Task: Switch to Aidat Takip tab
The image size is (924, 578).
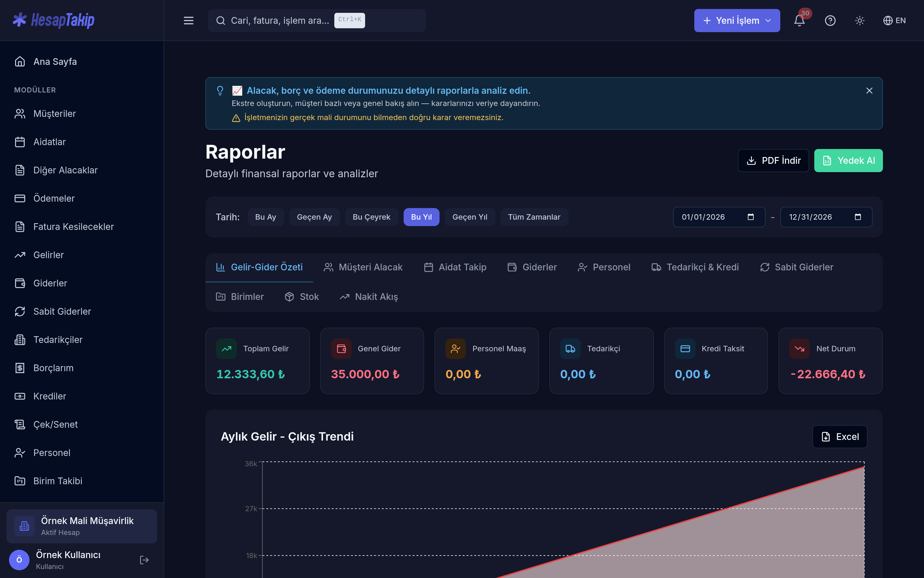Action: coord(455,267)
